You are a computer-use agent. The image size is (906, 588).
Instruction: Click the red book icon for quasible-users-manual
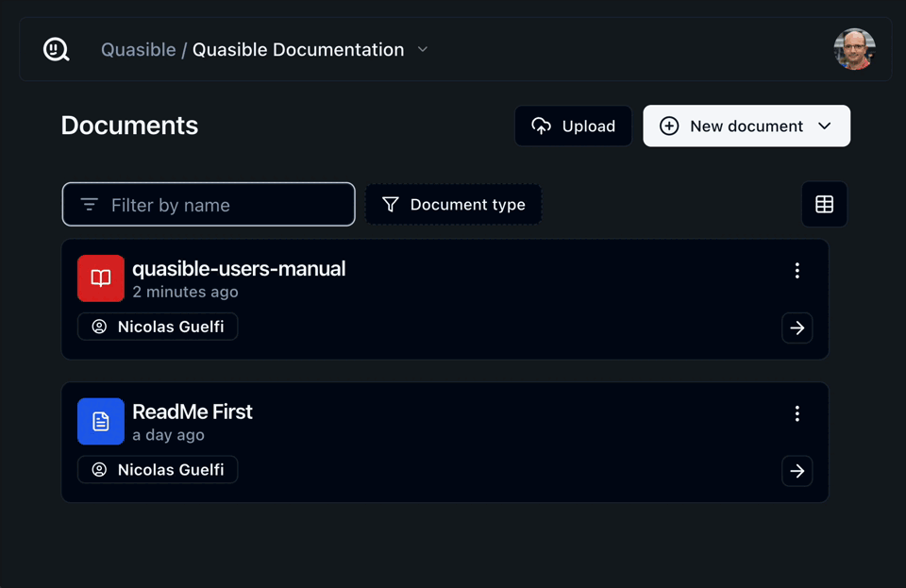(x=101, y=278)
